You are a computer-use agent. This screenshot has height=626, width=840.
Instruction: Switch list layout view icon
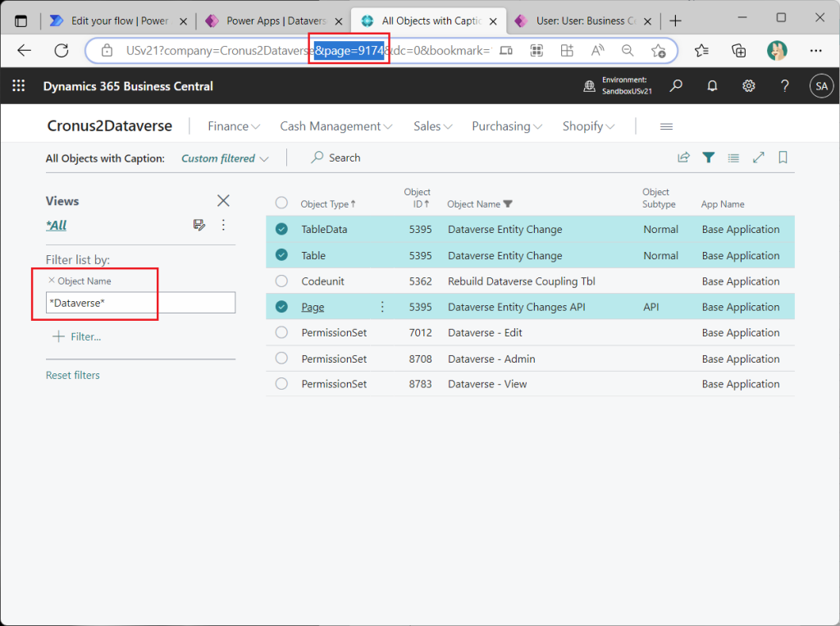733,158
